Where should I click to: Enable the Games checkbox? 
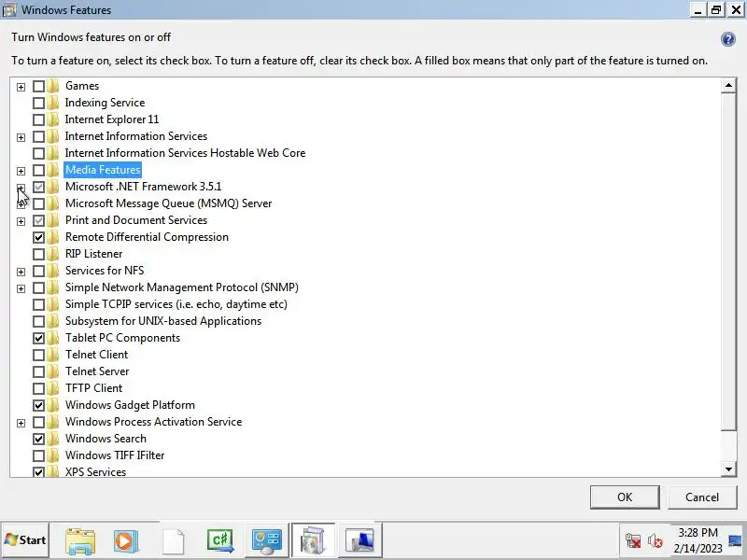tap(38, 86)
